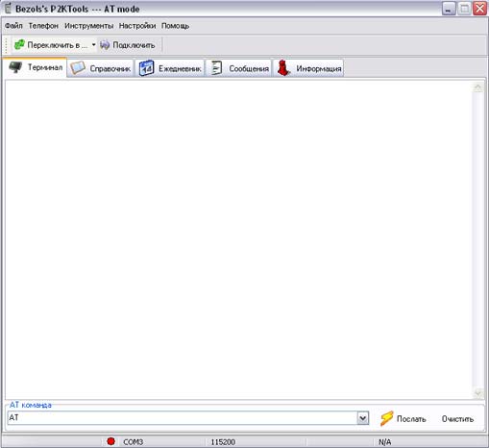The height and width of the screenshot is (448, 489).
Task: Open the Файл menu
Action: coord(13,26)
